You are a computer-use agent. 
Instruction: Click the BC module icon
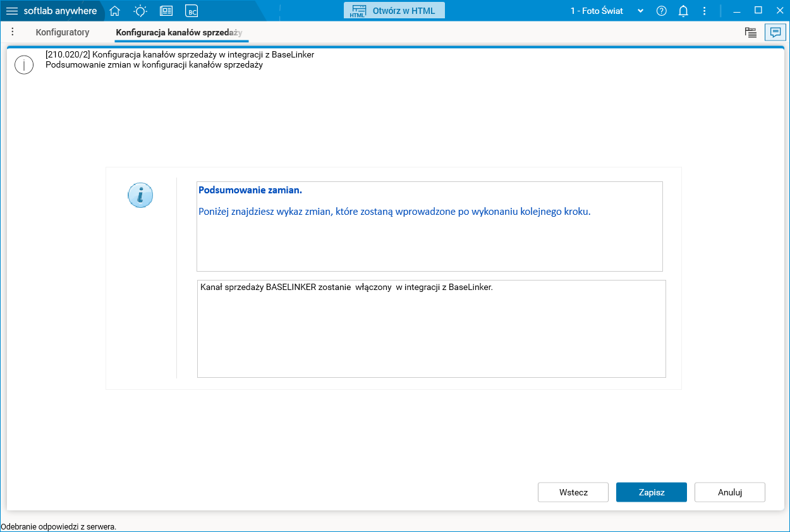[x=191, y=11]
